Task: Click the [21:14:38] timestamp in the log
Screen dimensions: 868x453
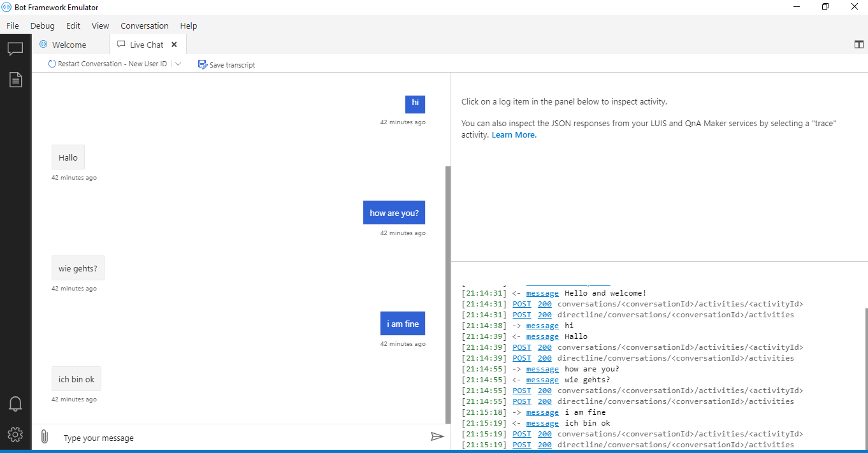Action: pyautogui.click(x=484, y=326)
